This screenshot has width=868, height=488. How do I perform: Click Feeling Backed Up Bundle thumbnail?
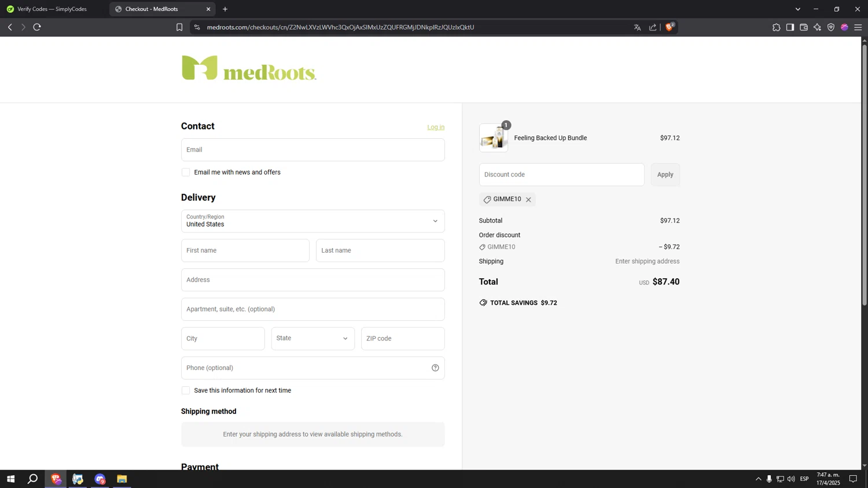pyautogui.click(x=494, y=138)
